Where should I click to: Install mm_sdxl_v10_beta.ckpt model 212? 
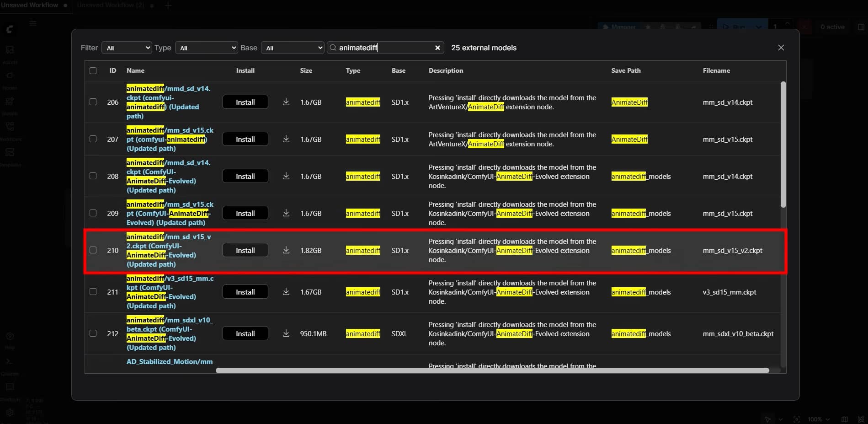pos(245,333)
